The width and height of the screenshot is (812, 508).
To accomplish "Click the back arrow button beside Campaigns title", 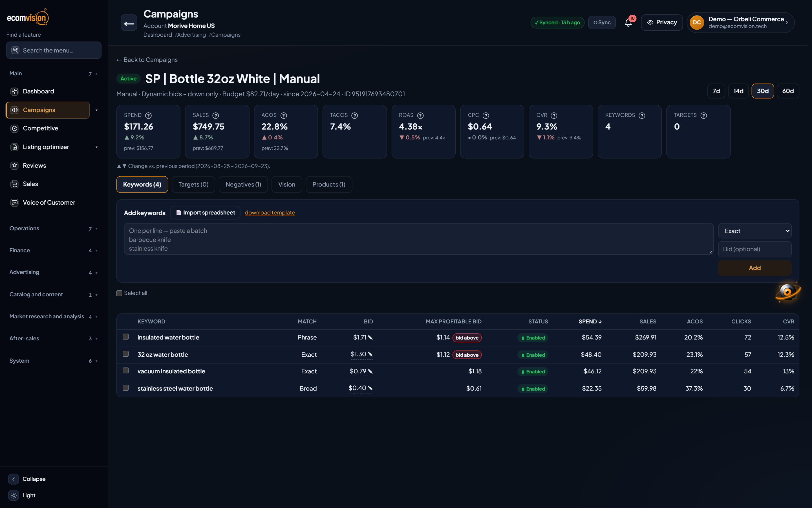I will point(129,23).
